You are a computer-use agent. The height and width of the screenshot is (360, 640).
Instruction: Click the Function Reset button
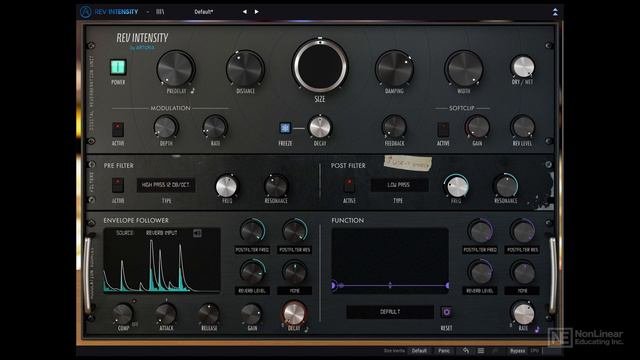point(447,312)
